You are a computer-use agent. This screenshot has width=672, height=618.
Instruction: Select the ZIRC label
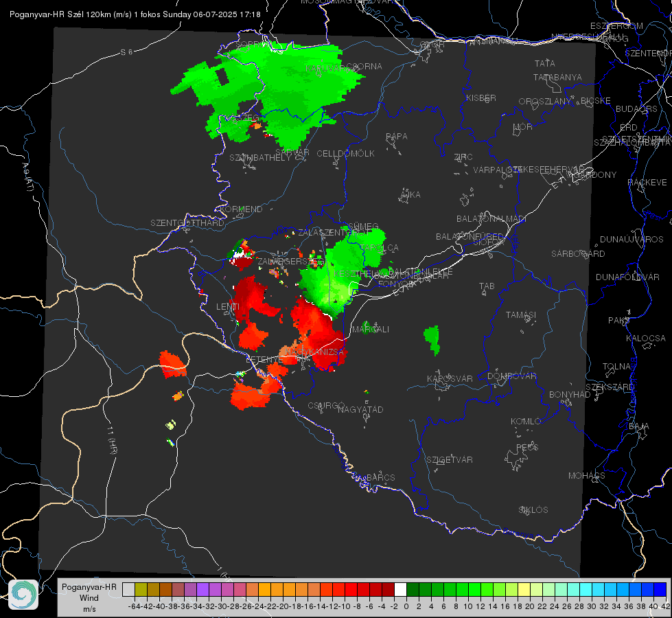(463, 157)
